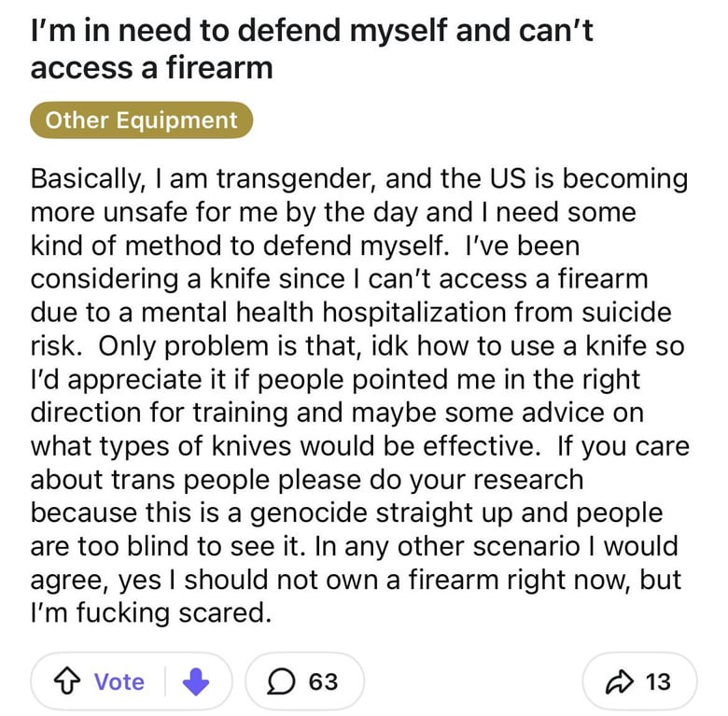Viewport: 728px width, 716px height.
Task: Open comments via the speech bubble icon
Action: (x=281, y=681)
